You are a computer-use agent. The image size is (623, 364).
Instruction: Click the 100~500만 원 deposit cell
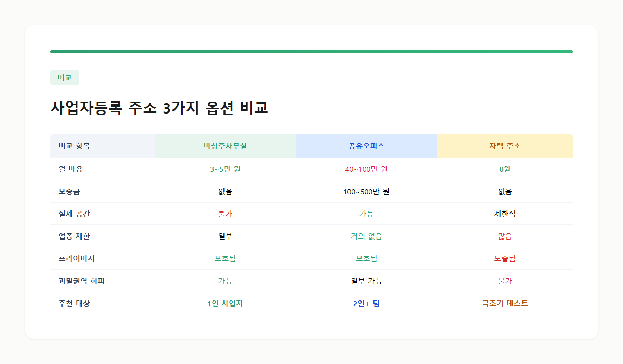366,191
